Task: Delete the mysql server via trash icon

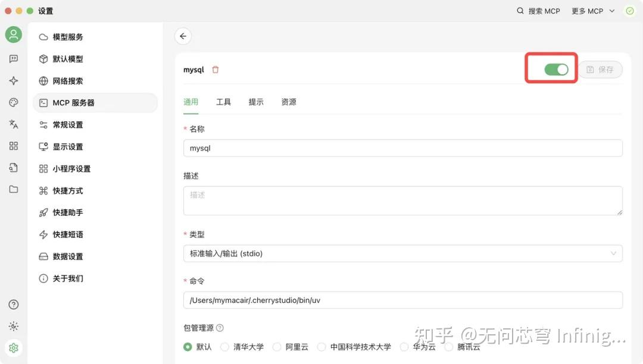Action: point(215,70)
